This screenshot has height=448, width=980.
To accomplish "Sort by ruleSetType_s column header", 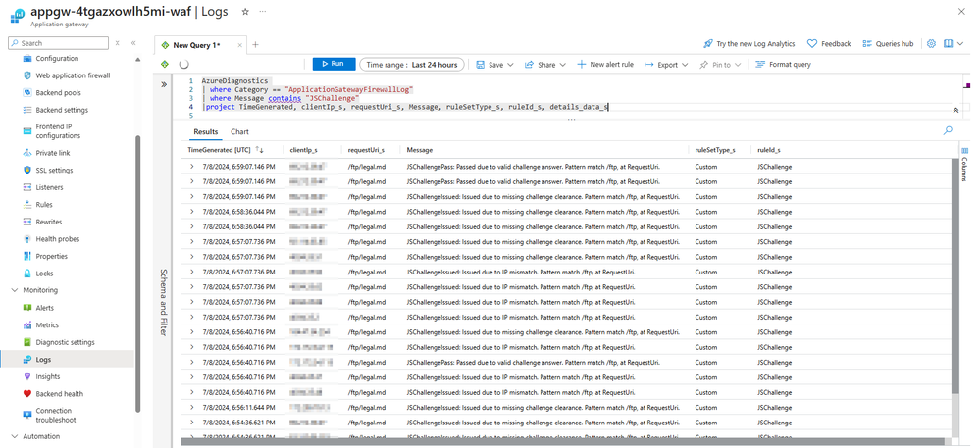I will (715, 151).
